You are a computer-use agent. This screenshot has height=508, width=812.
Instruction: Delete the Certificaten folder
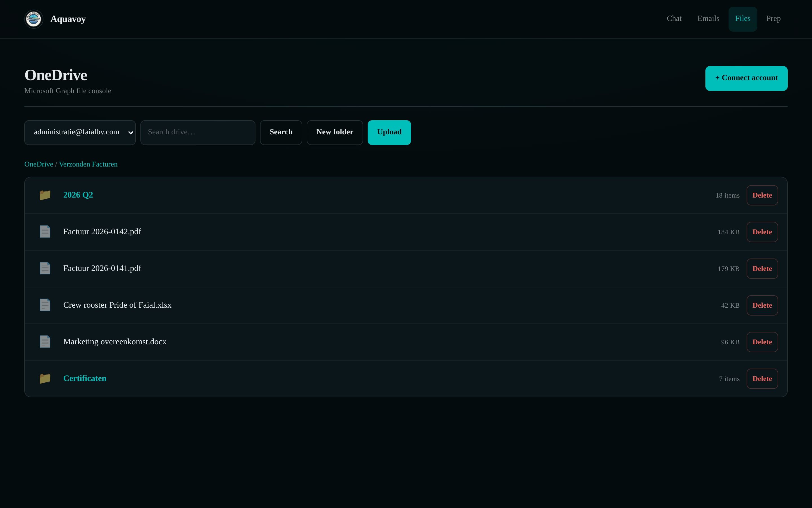762,379
